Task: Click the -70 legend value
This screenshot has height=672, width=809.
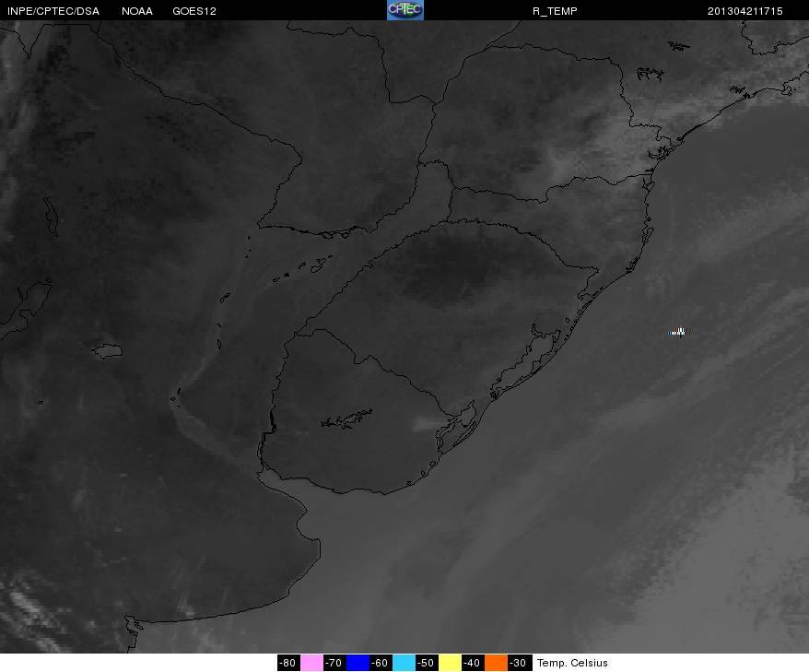Action: point(334,663)
